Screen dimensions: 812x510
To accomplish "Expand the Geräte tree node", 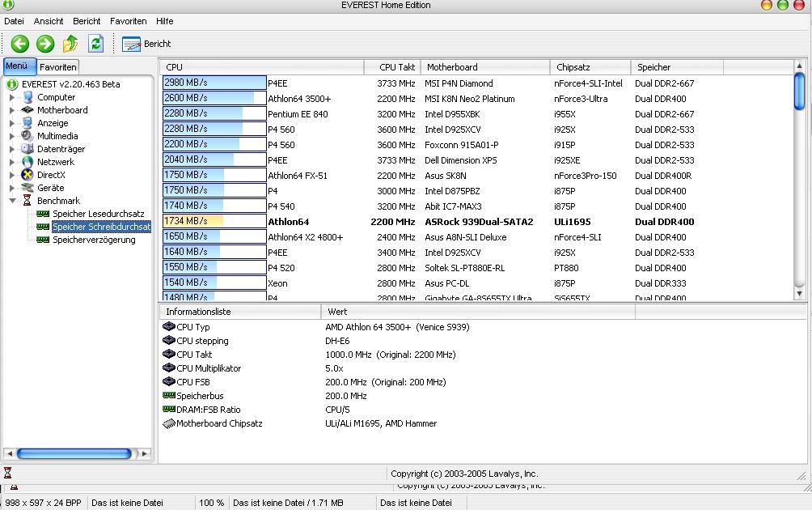I will [12, 188].
